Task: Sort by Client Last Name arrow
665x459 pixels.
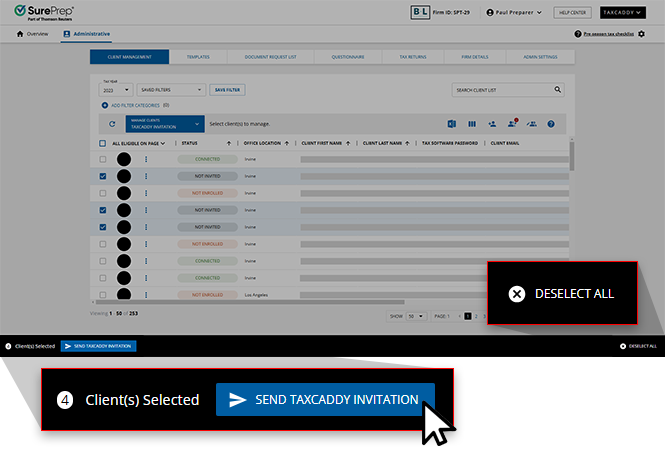Action: tap(407, 143)
